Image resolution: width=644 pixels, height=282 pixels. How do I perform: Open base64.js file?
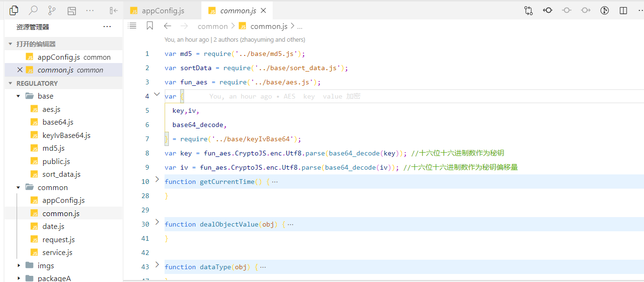58,122
